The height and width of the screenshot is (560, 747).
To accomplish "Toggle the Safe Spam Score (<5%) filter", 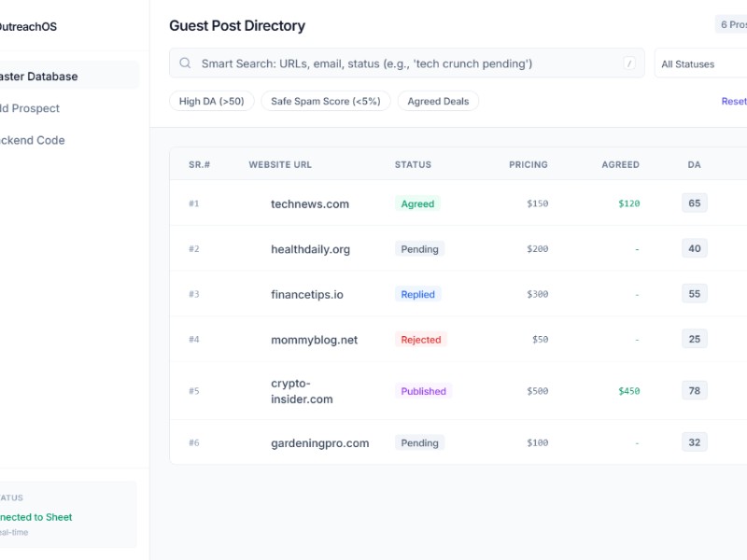I will coord(326,101).
